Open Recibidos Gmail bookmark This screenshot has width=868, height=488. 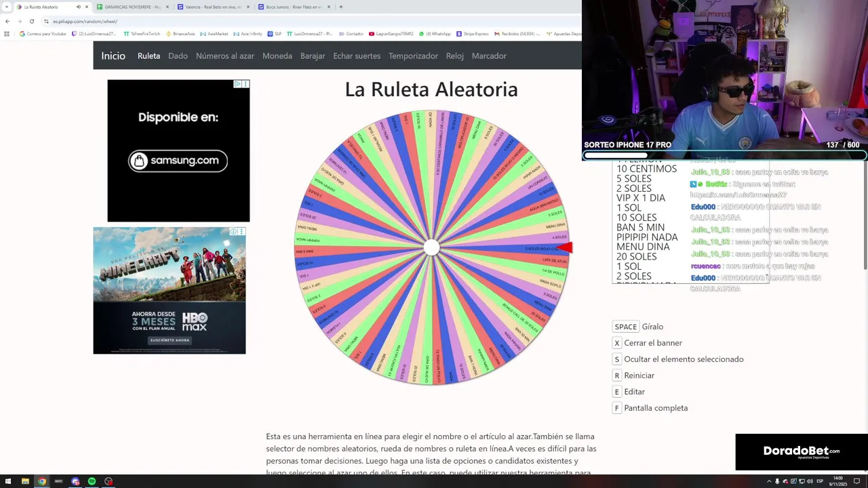[x=518, y=33]
